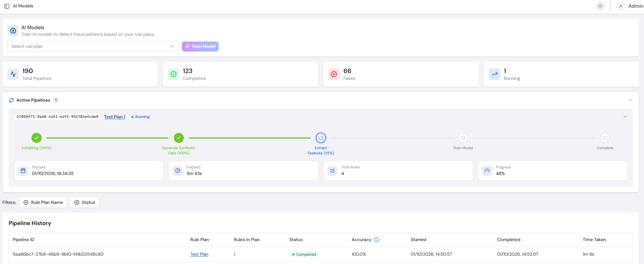This screenshot has height=264, width=644.
Task: Click the Initializing step checkmark
Action: tap(37, 138)
